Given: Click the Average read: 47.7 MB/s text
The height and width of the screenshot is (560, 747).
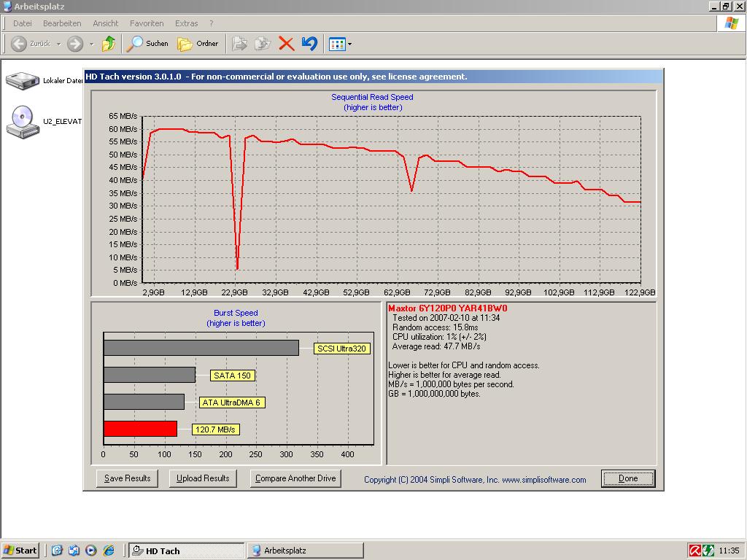Looking at the screenshot, I should pyautogui.click(x=436, y=346).
